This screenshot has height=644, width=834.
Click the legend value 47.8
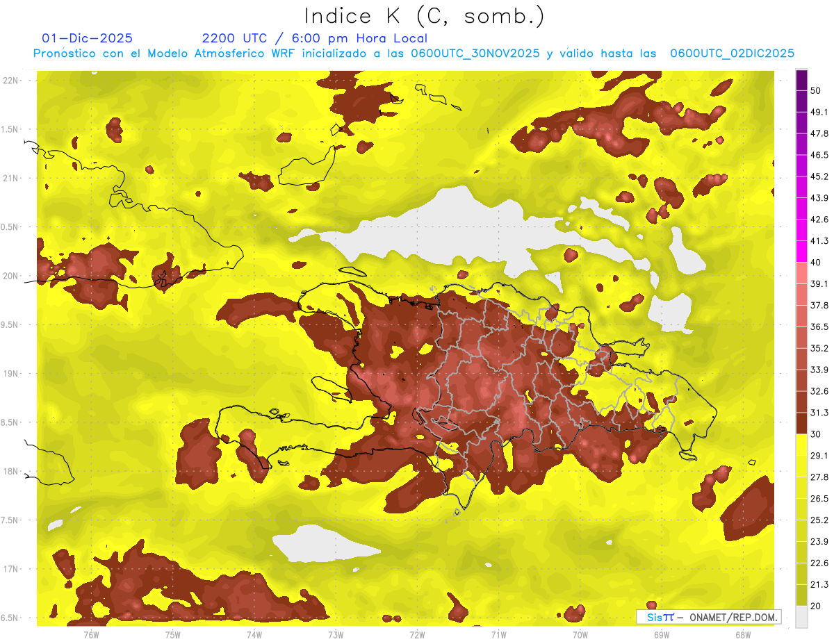click(x=819, y=133)
